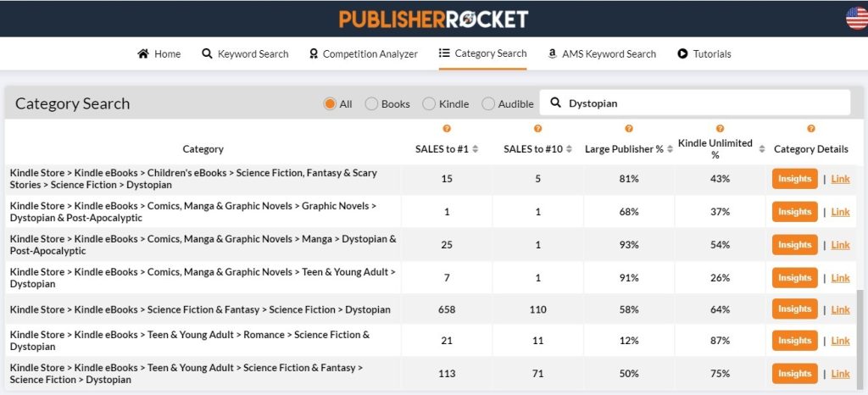This screenshot has width=868, height=395.
Task: Open the Category Search tab
Action: click(x=482, y=53)
